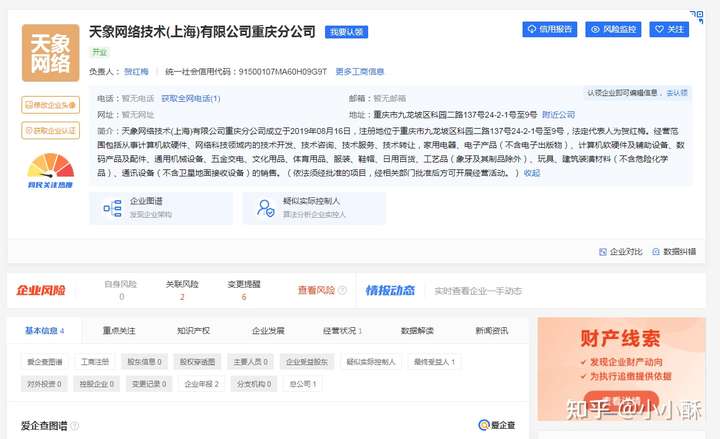The image size is (720, 439).
Task: Click 去认领 link
Action: pyautogui.click(x=677, y=93)
